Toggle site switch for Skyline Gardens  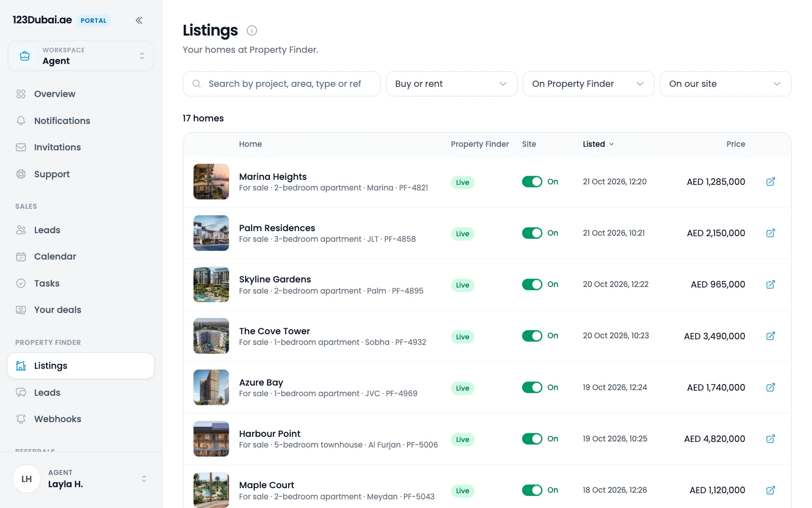tap(532, 284)
